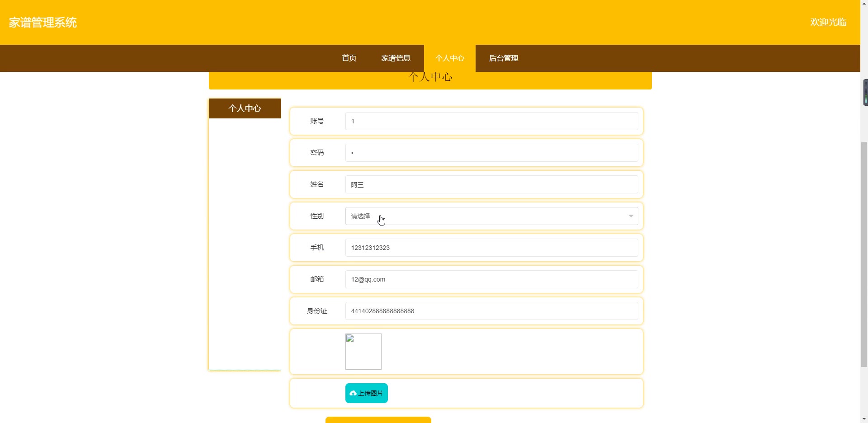Screen dimensions: 868x423
Task: Focus the 密码 input field
Action: (491, 153)
